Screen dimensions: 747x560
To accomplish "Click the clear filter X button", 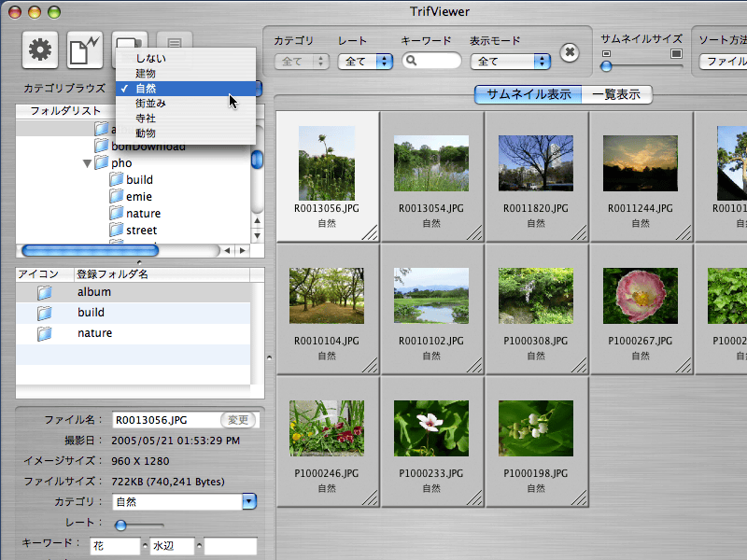I will click(x=570, y=52).
